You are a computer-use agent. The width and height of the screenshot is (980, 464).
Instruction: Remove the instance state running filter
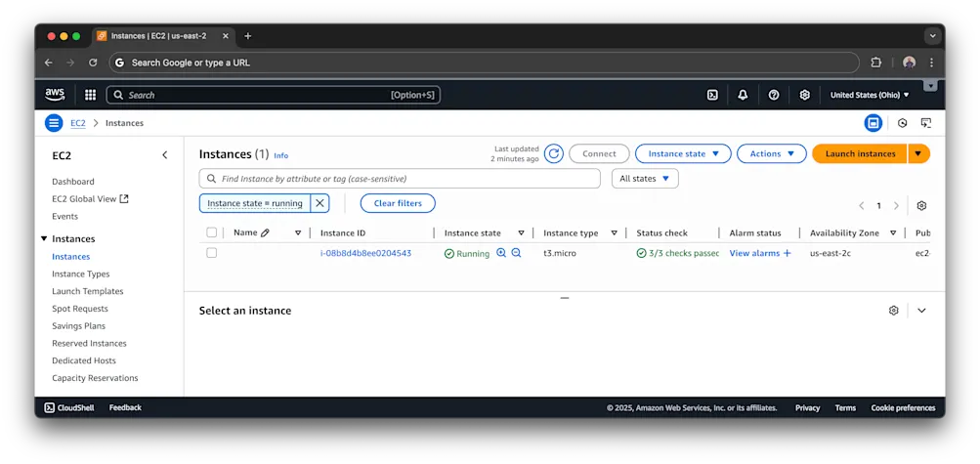click(x=320, y=203)
